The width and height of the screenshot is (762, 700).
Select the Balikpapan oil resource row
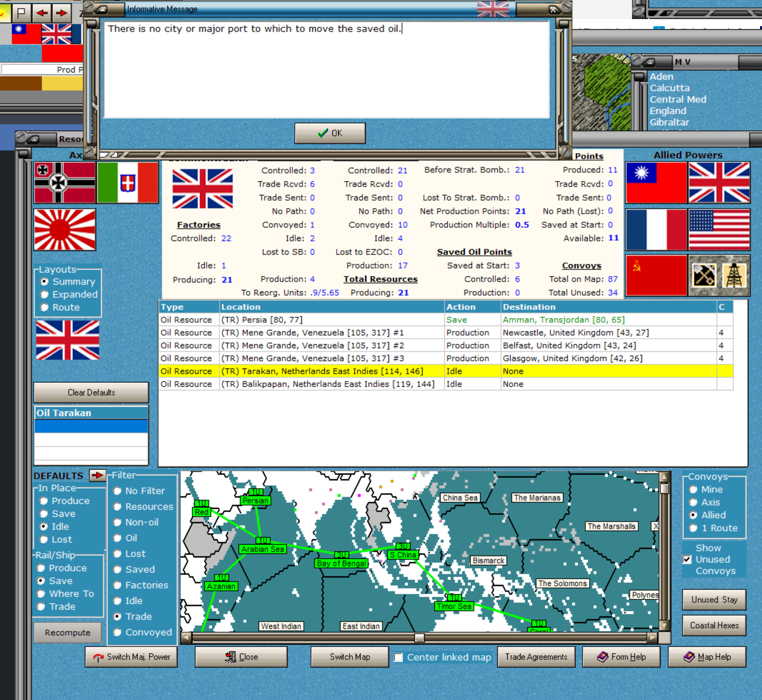(445, 384)
